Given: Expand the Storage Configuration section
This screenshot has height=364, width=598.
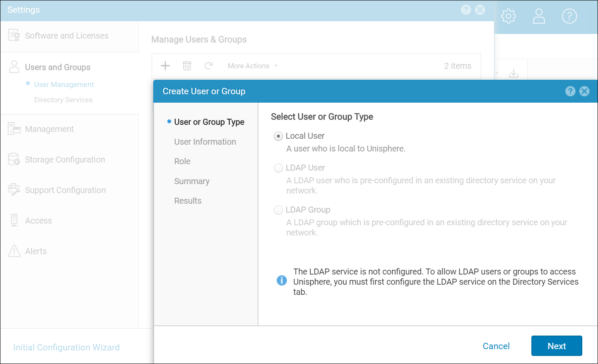Looking at the screenshot, I should [x=65, y=160].
